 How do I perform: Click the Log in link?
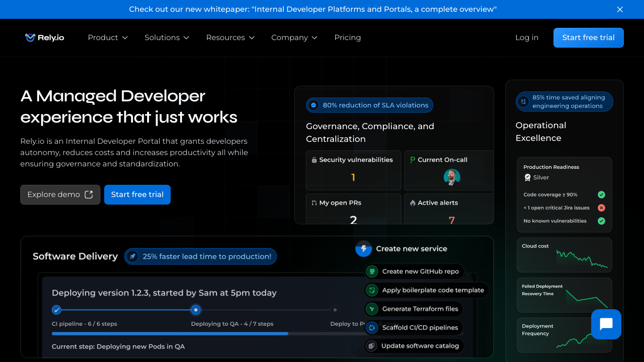pos(527,38)
